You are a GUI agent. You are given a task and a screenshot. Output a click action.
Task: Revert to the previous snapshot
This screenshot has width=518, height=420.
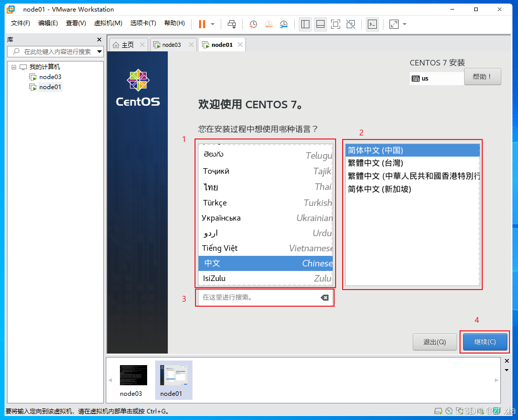269,24
